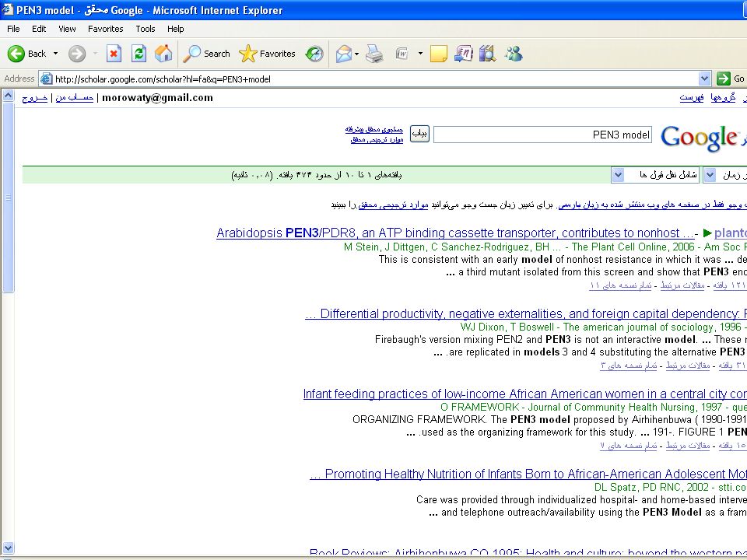Click the gray Forward arrow button
Image resolution: width=747 pixels, height=560 pixels.
(x=77, y=54)
